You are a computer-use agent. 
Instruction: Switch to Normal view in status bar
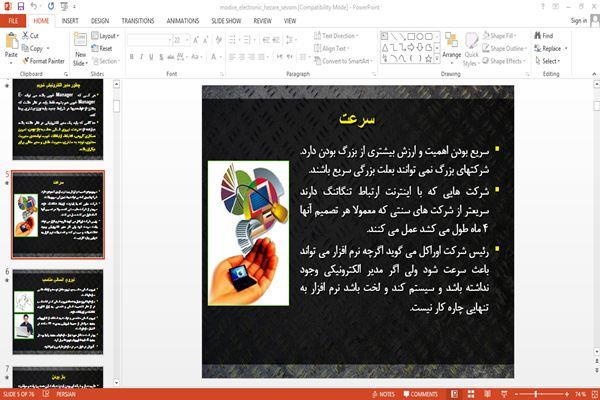[454, 394]
